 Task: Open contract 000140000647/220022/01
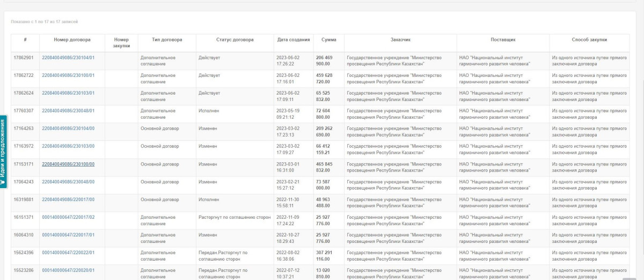click(x=68, y=253)
